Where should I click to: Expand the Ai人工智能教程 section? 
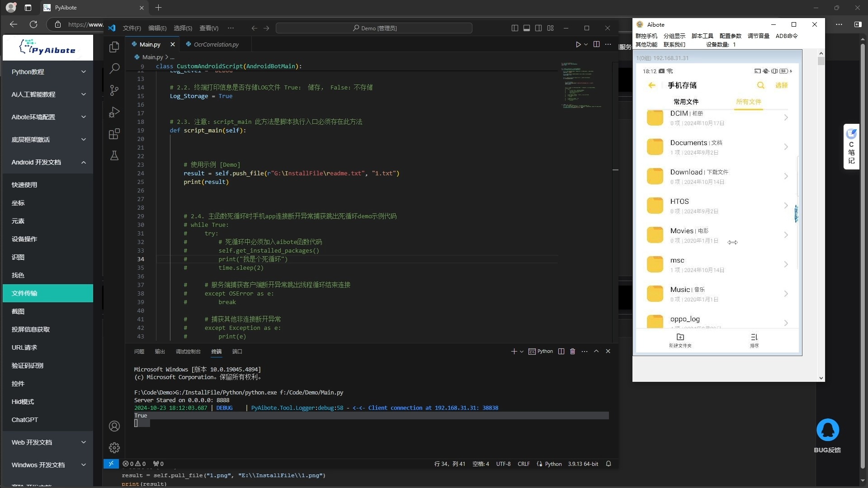[48, 94]
